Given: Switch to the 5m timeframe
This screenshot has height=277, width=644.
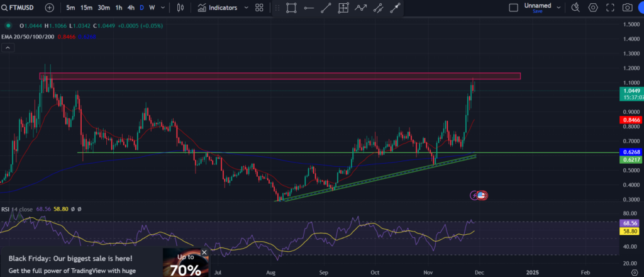Looking at the screenshot, I should click(70, 8).
